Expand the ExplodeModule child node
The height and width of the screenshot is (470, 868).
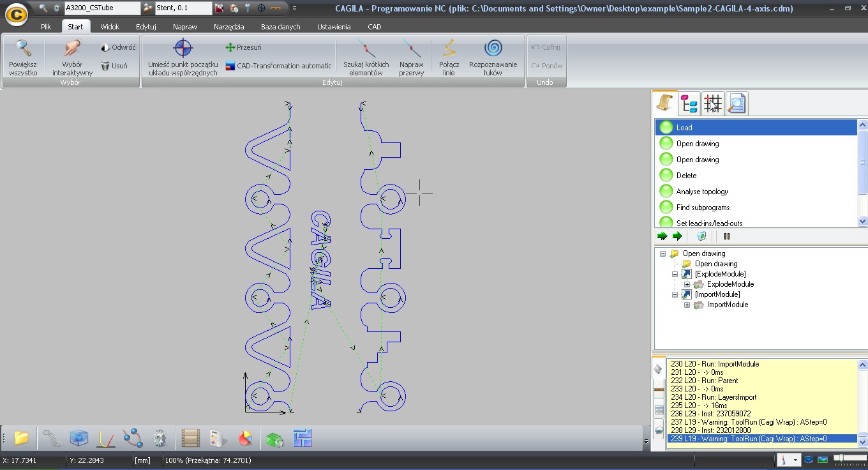coord(687,284)
